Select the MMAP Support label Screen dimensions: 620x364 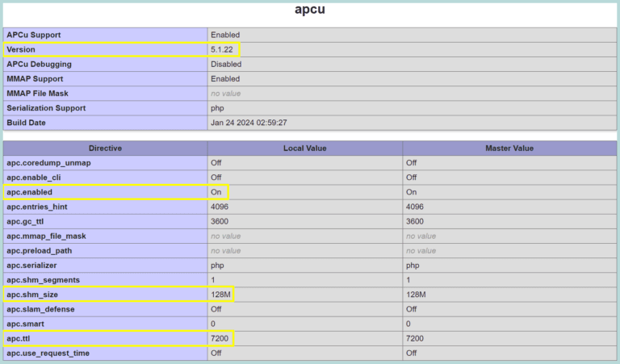click(35, 78)
